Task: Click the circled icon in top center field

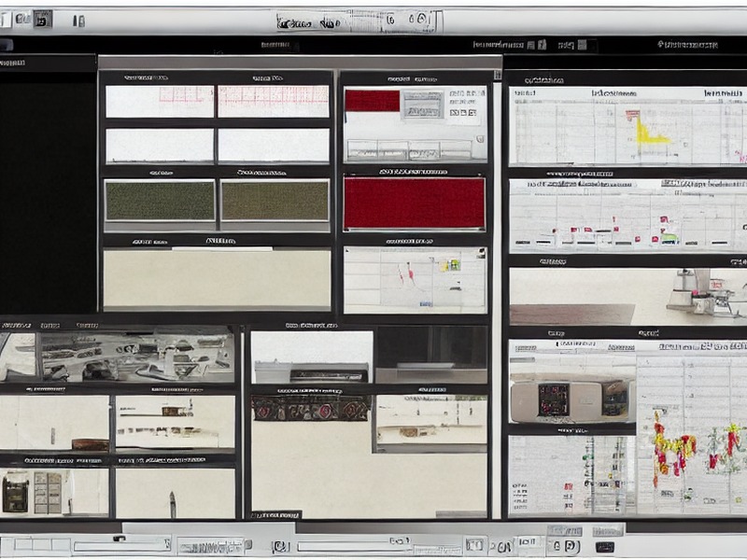Action: pos(422,19)
